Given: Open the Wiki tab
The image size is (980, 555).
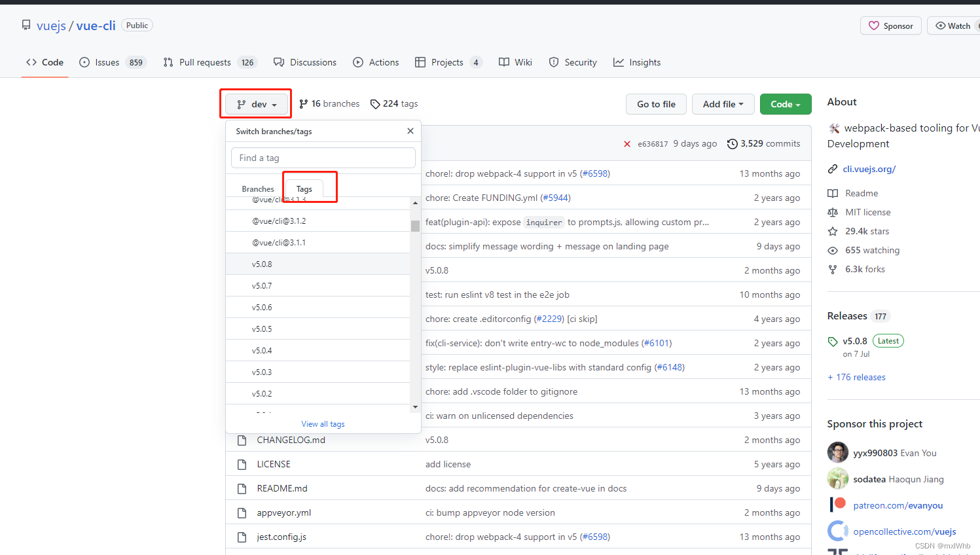Looking at the screenshot, I should (515, 62).
